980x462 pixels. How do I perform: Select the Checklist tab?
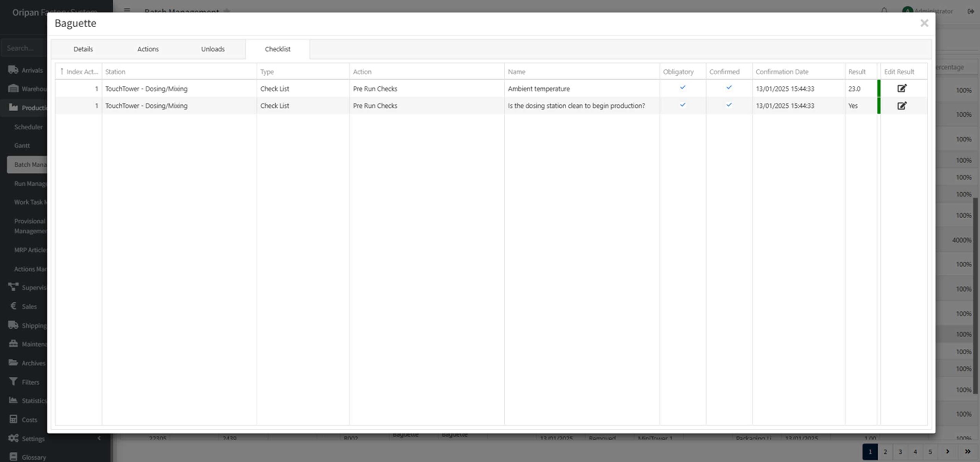point(278,49)
